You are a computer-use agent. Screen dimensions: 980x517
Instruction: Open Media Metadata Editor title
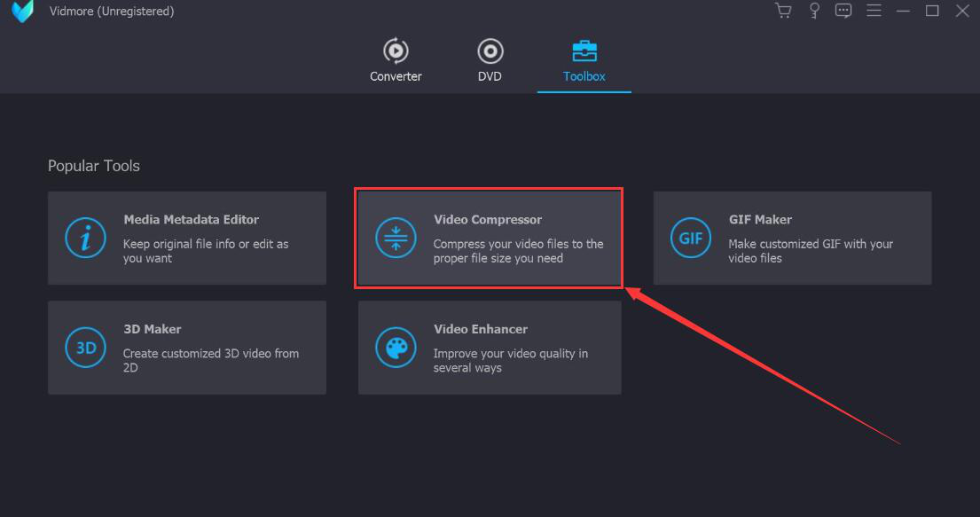(x=192, y=219)
